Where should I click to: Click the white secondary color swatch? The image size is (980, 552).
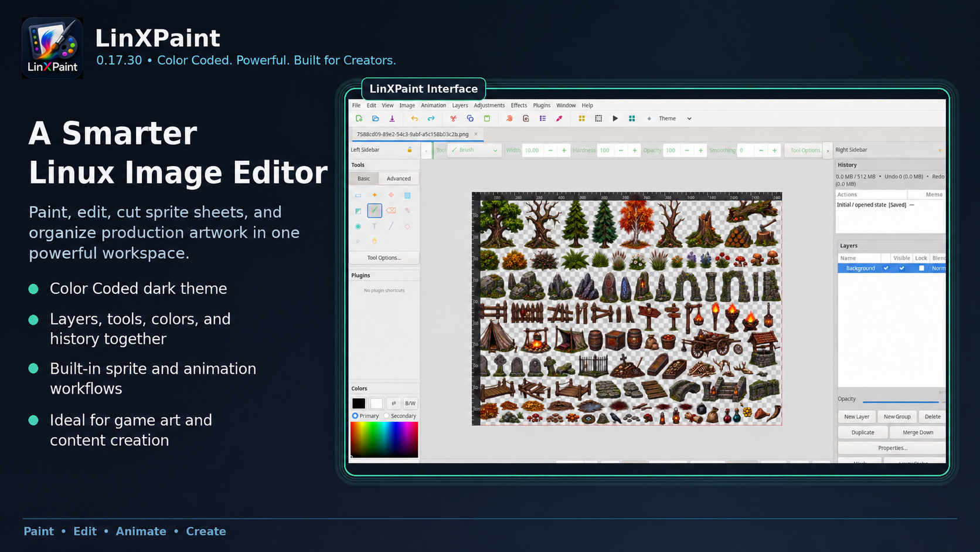pos(376,403)
